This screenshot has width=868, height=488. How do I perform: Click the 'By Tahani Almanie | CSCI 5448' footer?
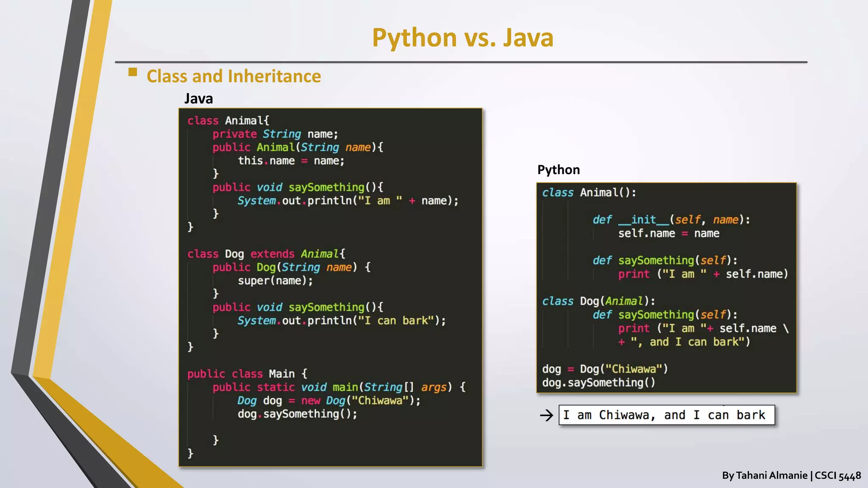791,476
